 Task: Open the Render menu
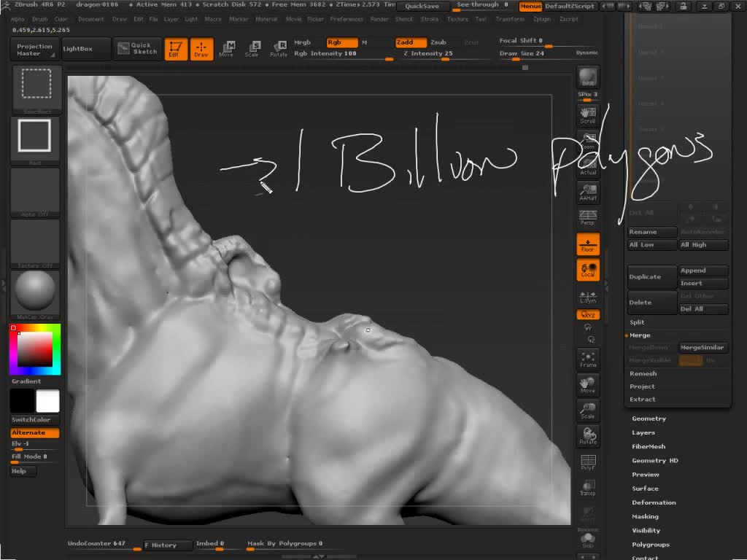click(x=379, y=19)
